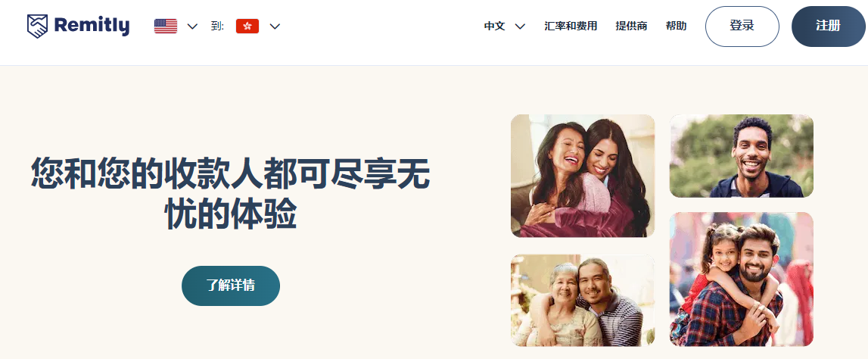Image resolution: width=868 pixels, height=359 pixels.
Task: Click the 了解详情 learn more button
Action: click(x=231, y=286)
